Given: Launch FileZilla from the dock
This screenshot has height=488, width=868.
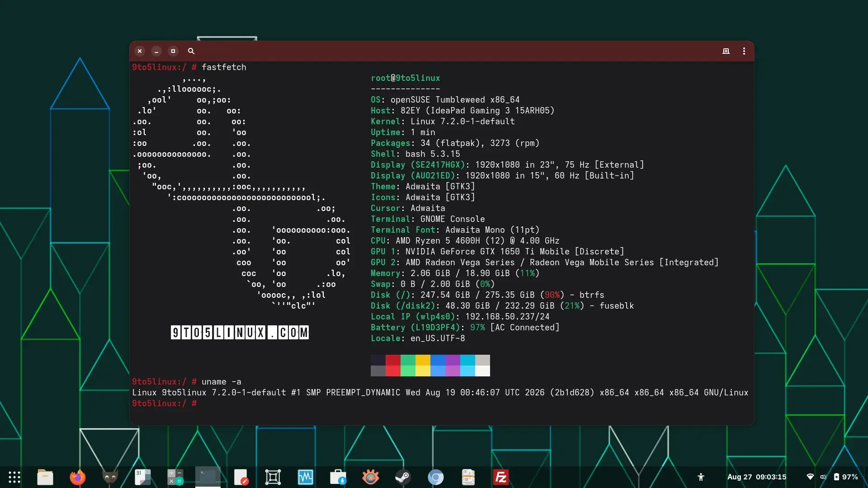Looking at the screenshot, I should click(x=501, y=477).
